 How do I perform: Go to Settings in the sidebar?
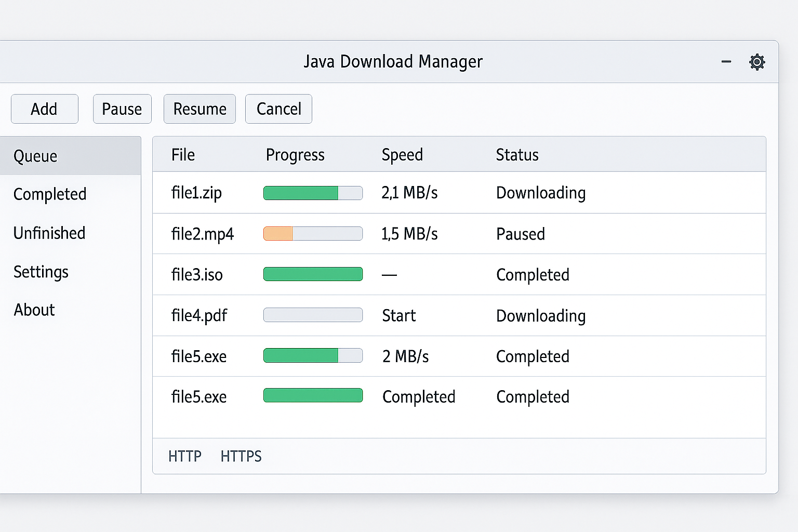click(41, 272)
